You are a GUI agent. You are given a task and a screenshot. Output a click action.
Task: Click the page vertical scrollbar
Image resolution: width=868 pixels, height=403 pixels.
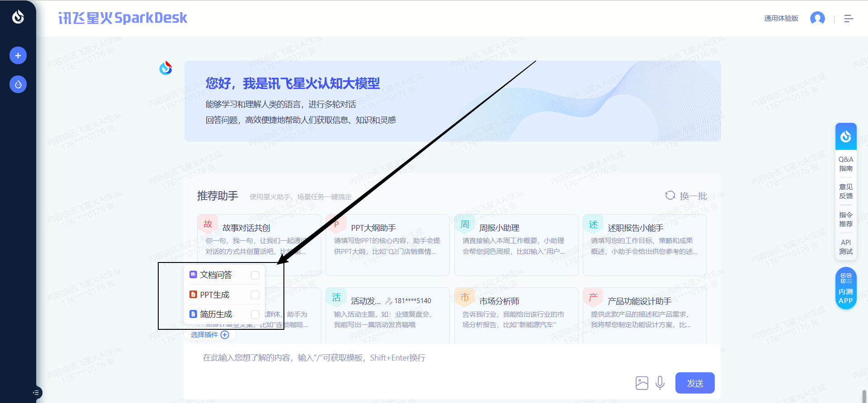(864, 396)
